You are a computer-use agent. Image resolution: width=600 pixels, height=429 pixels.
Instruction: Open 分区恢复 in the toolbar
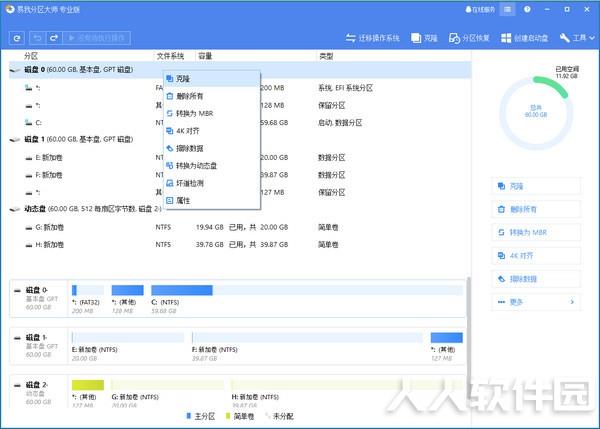point(469,38)
